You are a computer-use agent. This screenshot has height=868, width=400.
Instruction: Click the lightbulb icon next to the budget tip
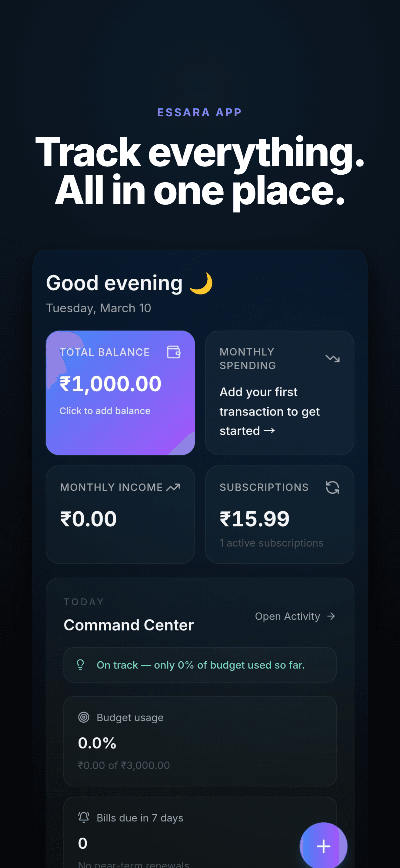(x=80, y=665)
